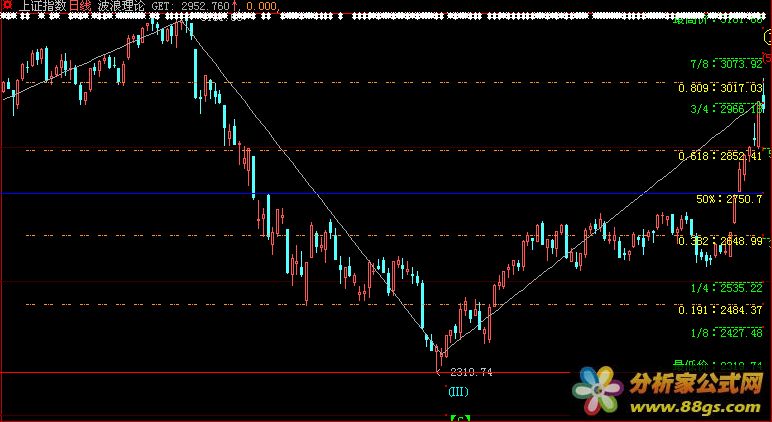Select the 1/8 : 2427.48 level label
Image resolution: width=772 pixels, height=422 pixels.
tap(726, 333)
